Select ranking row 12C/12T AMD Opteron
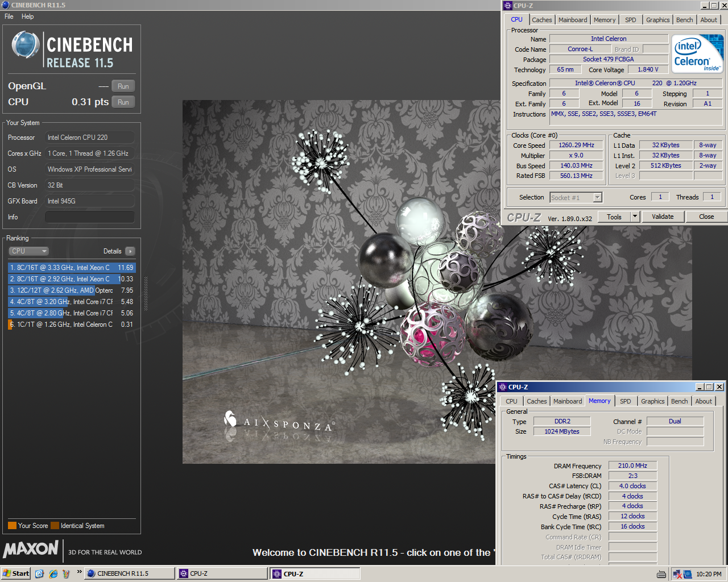The width and height of the screenshot is (728, 582). click(x=72, y=290)
